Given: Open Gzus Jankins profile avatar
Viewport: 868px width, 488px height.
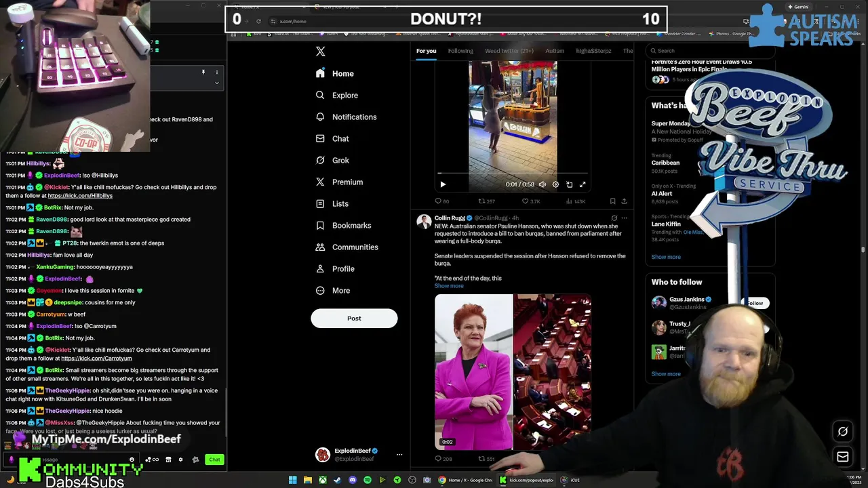Looking at the screenshot, I should [659, 303].
